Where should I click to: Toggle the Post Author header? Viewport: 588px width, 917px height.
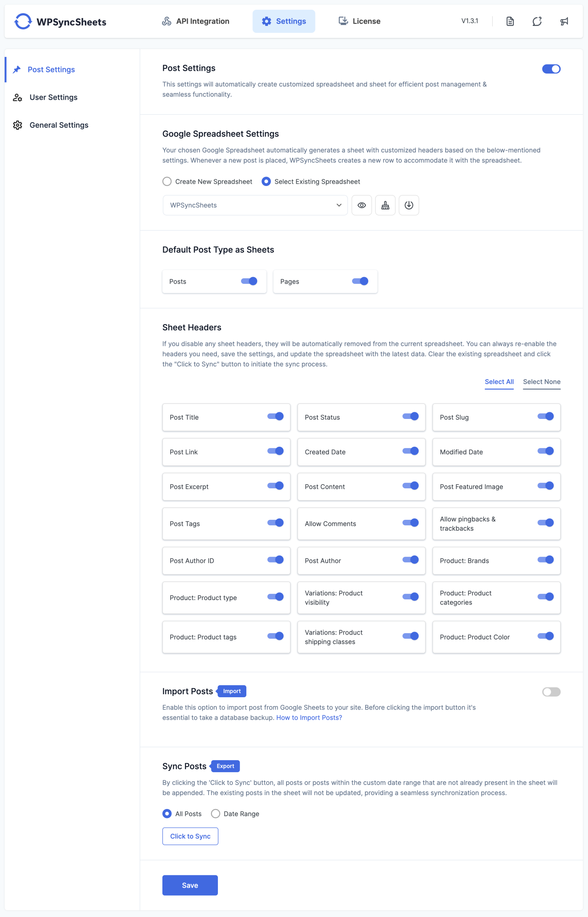tap(411, 560)
